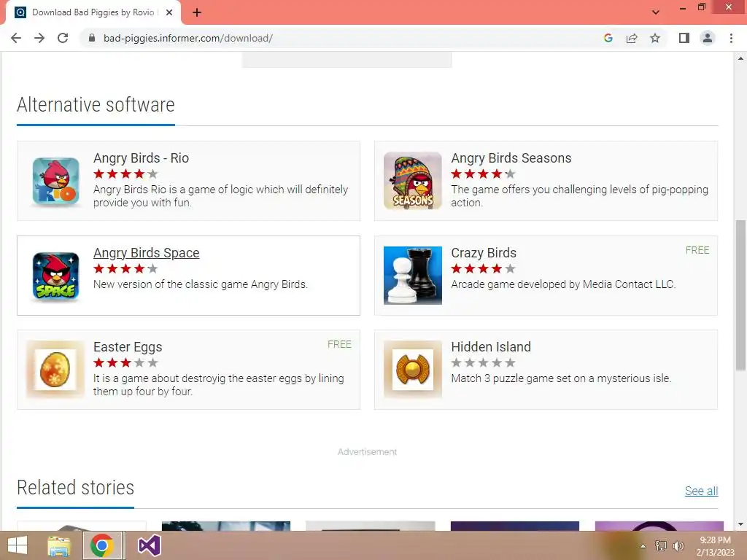Screen dimensions: 747x560
Task: Click FREE label on Easter Eggs
Action: point(339,345)
